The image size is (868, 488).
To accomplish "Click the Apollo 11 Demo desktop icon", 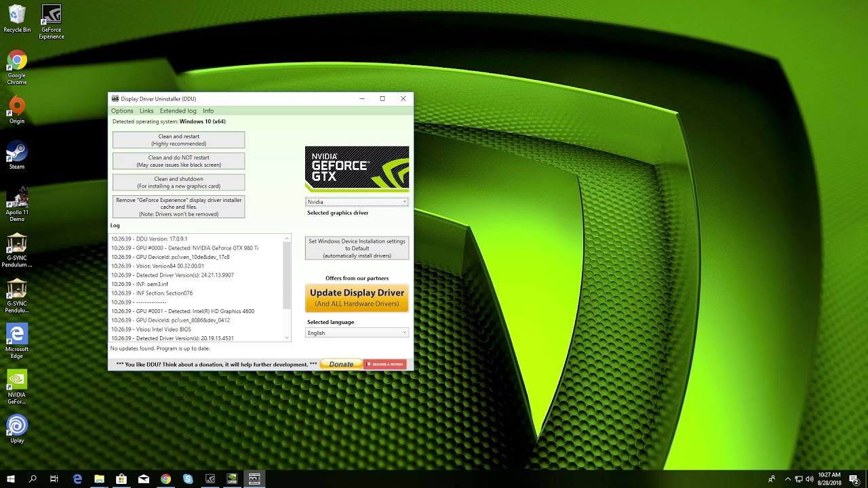I will [x=17, y=204].
